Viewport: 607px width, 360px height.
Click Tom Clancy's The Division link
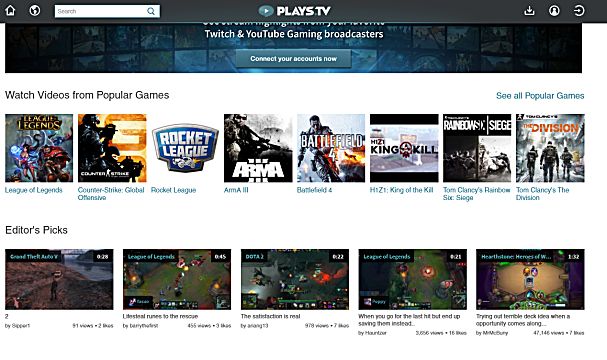point(542,194)
